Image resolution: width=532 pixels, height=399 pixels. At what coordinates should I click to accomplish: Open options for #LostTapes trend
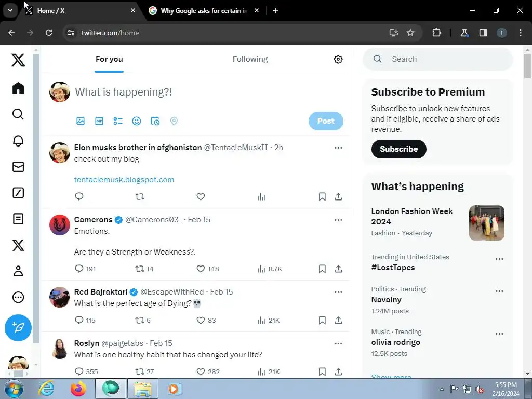coord(499,259)
